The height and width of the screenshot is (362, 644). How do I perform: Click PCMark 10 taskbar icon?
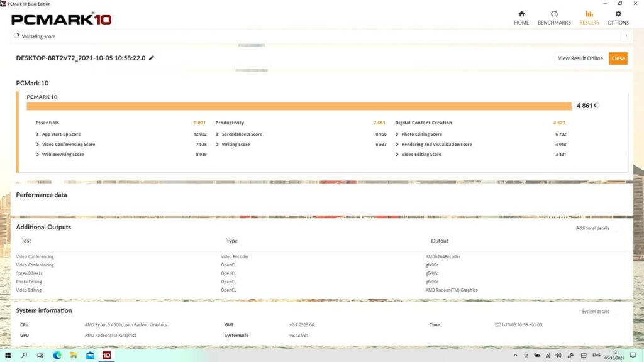(x=106, y=355)
